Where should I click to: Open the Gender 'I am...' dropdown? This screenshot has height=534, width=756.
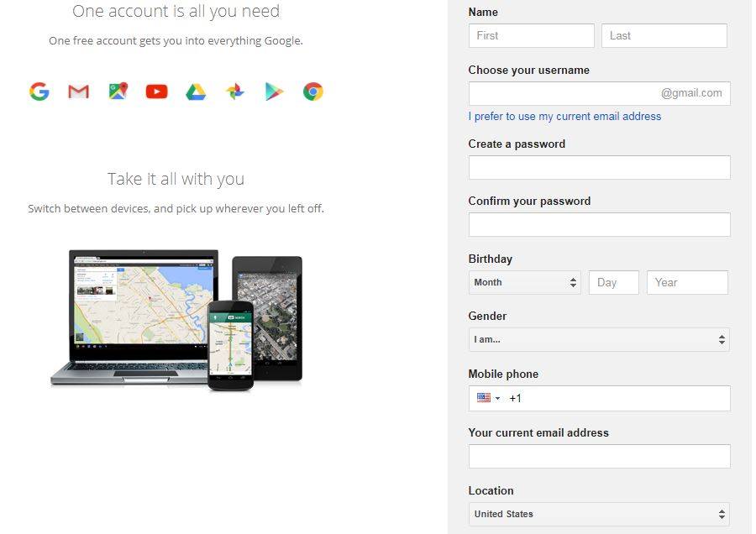tap(599, 340)
